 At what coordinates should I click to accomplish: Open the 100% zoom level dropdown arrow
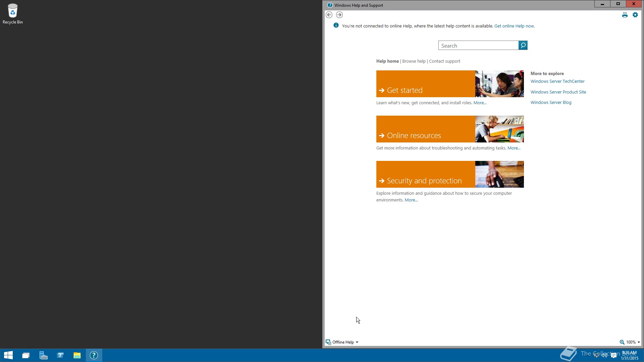639,342
